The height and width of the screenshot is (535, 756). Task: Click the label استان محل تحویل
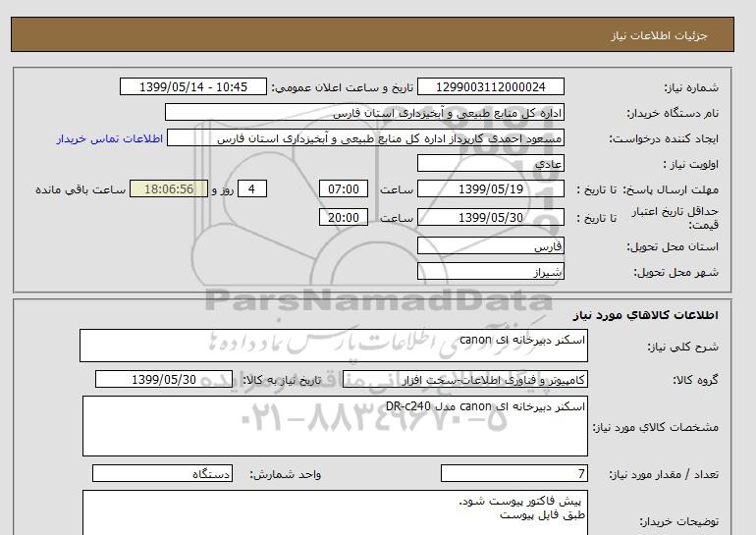[673, 246]
